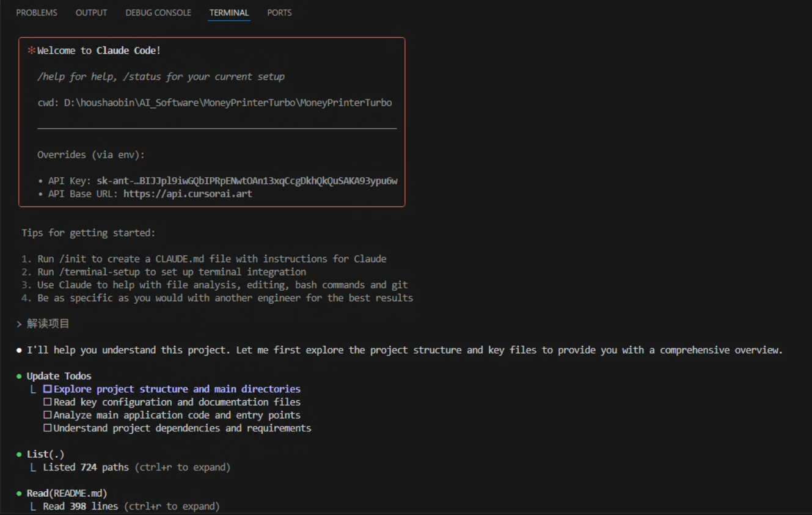Image resolution: width=812 pixels, height=515 pixels.
Task: Click the orange asterisk icon in the welcome banner
Action: (x=32, y=50)
